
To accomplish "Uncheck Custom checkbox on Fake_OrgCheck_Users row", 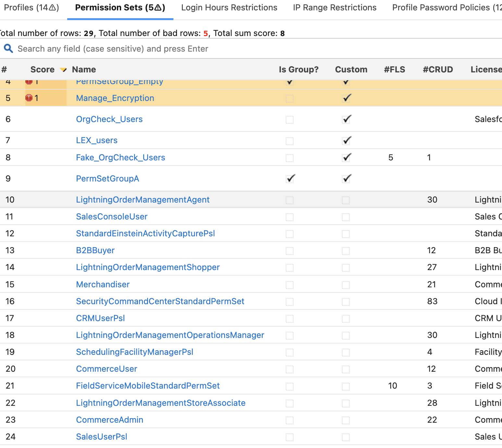I will click(346, 157).
